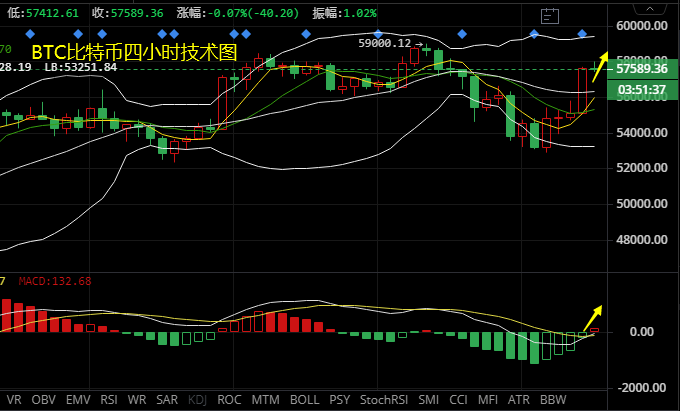The height and width of the screenshot is (411, 680).
Task: Choose the greyed KDJ indicator tab
Action: tap(198, 399)
